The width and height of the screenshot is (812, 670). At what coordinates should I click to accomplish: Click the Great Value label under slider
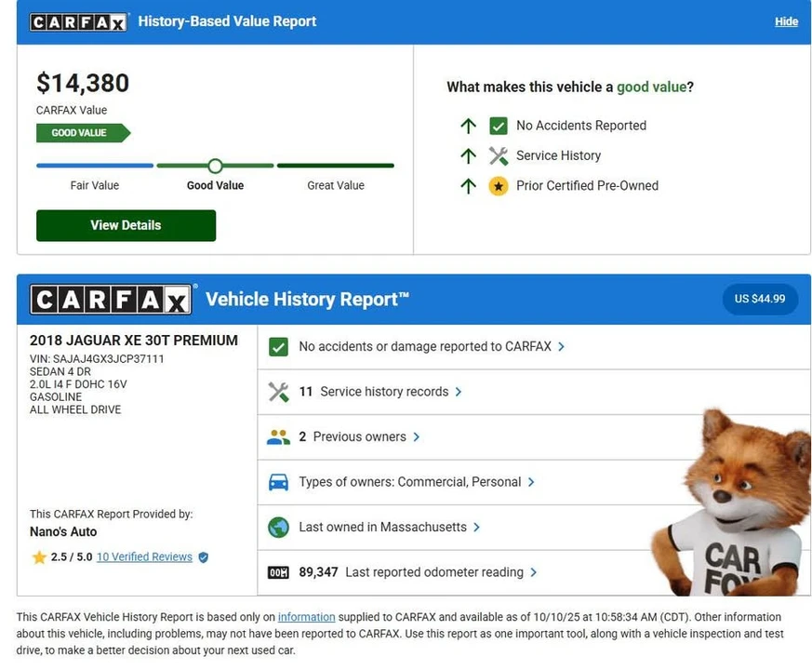click(336, 185)
